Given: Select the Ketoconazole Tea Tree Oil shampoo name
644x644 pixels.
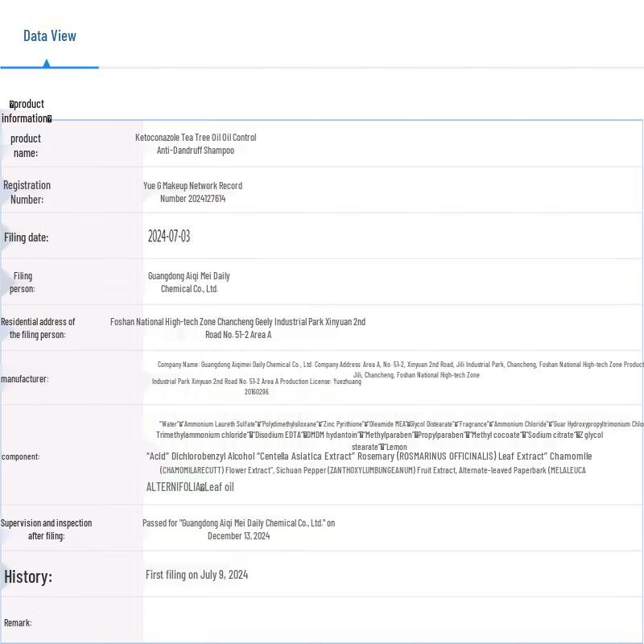Looking at the screenshot, I should (x=196, y=144).
